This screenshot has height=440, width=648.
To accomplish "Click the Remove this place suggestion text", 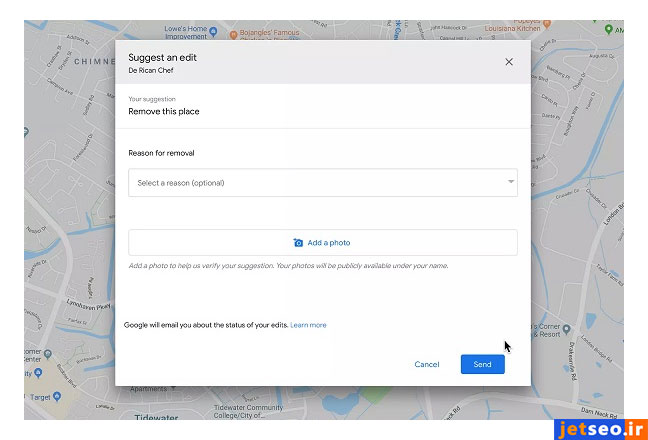I will pyautogui.click(x=164, y=112).
